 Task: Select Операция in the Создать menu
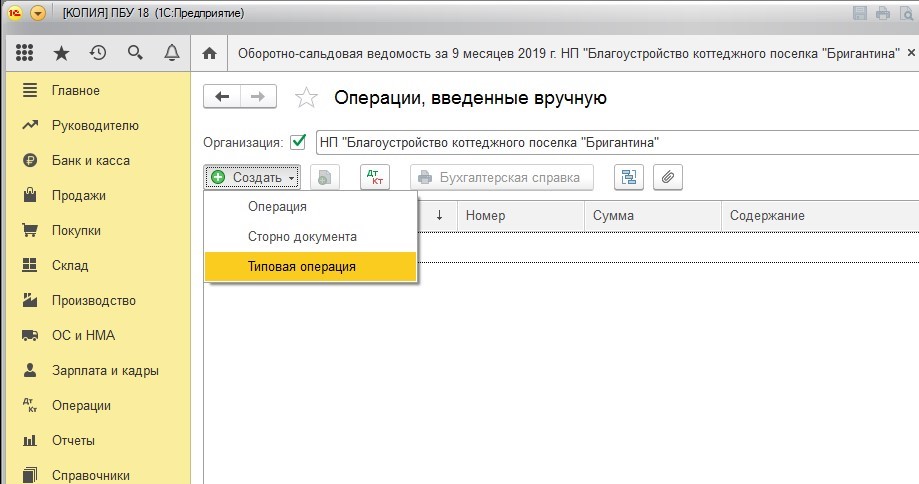(277, 207)
